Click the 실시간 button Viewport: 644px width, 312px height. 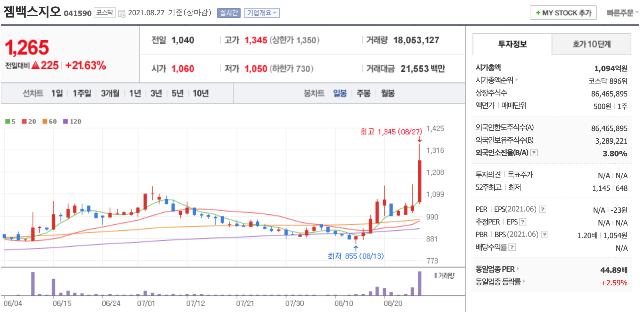point(229,13)
